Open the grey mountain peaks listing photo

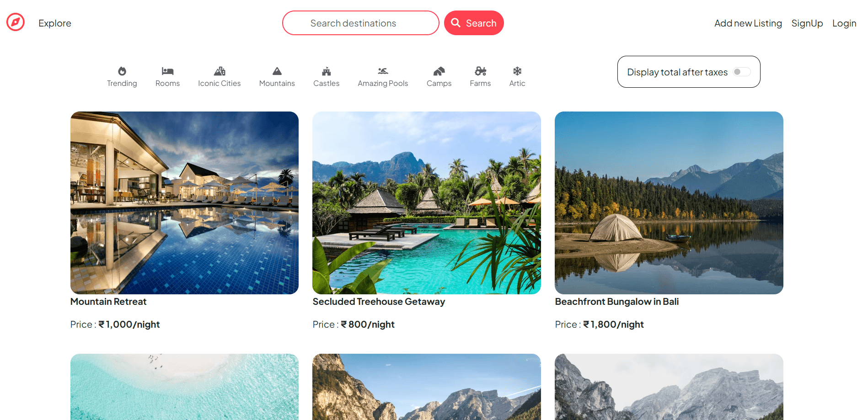click(669, 387)
